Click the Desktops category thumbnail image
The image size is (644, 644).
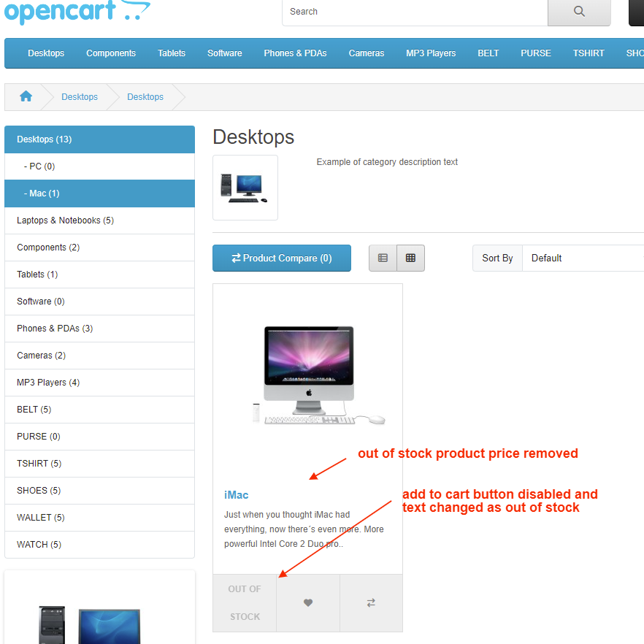[245, 188]
